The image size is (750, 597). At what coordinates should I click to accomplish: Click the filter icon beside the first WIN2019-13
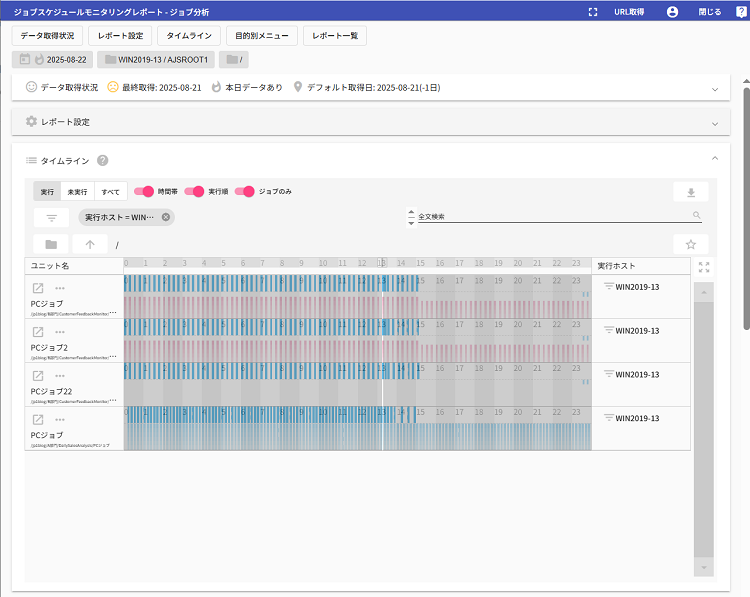click(x=608, y=286)
